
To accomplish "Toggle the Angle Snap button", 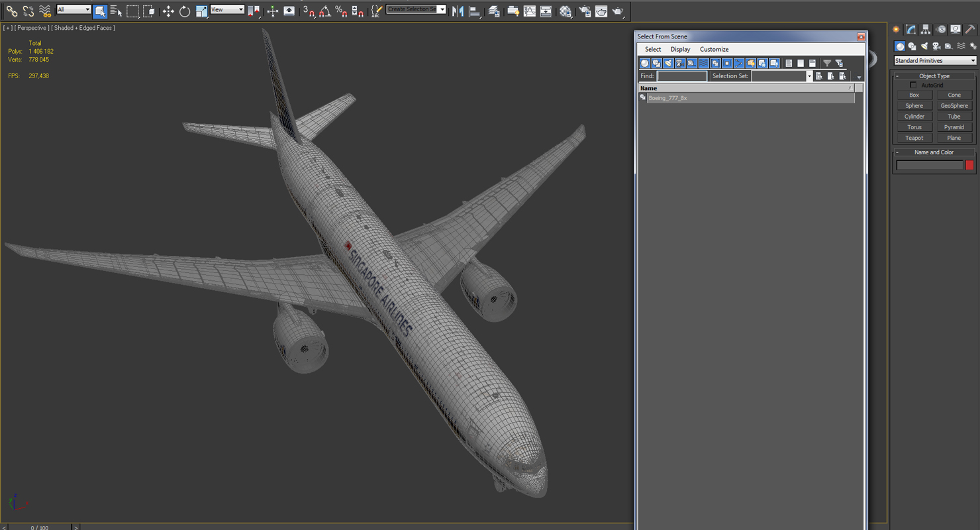I will (x=324, y=11).
